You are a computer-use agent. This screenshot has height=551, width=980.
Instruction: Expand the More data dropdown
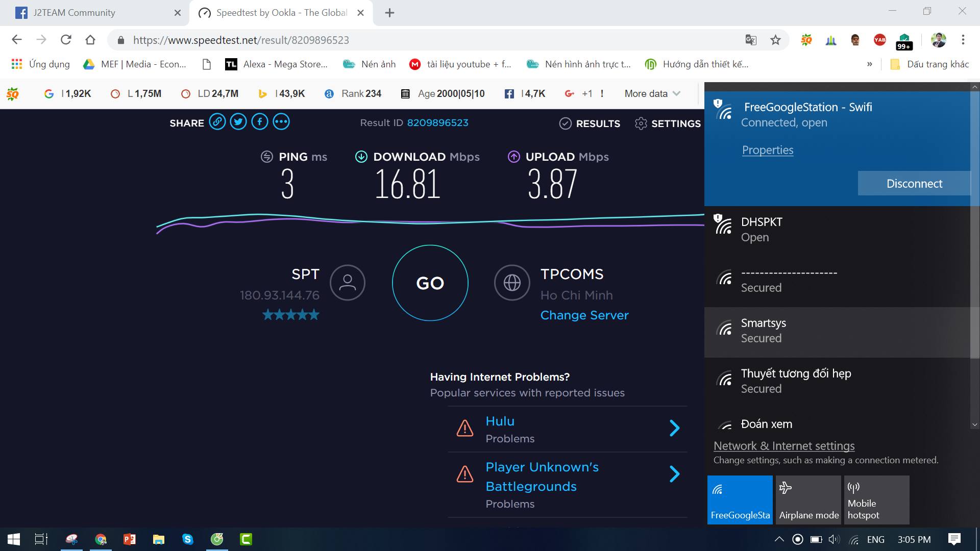(x=652, y=94)
